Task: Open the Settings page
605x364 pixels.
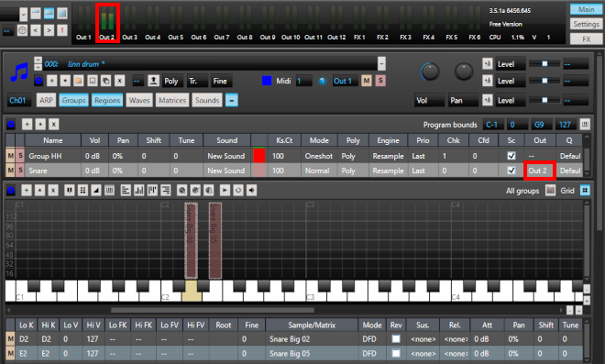Action: tap(586, 25)
